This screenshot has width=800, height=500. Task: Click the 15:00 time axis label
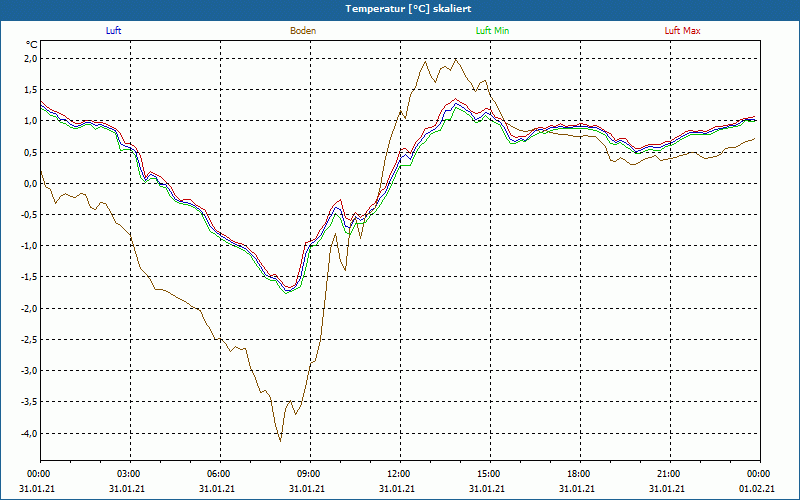(490, 474)
